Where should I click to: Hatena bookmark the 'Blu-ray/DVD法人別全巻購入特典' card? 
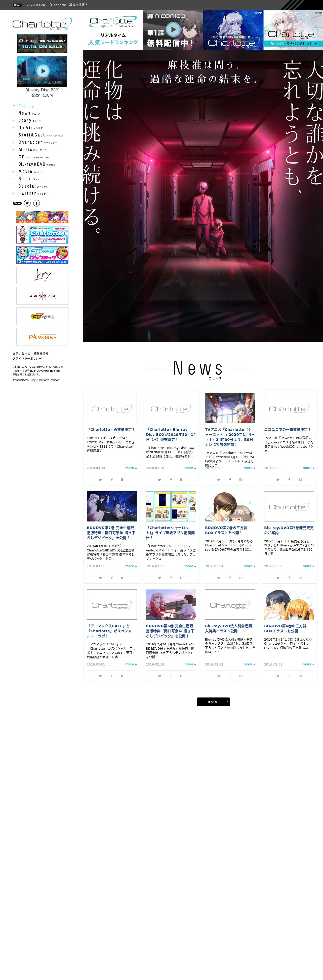tap(241, 676)
